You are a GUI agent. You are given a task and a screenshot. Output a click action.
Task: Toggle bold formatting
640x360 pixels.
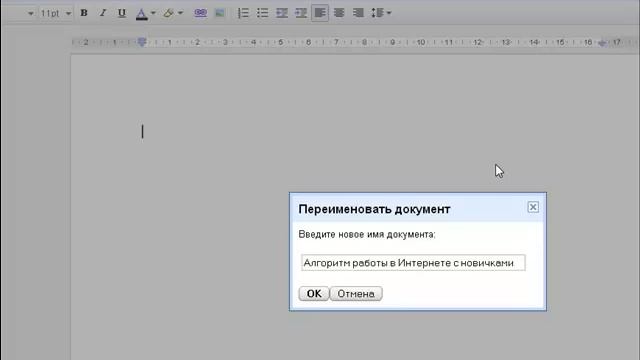tap(84, 13)
